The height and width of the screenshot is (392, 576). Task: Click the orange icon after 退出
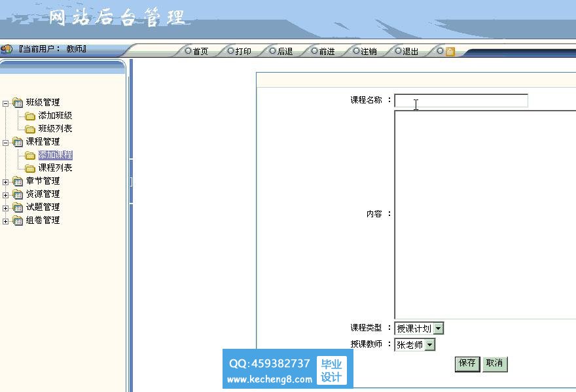tap(450, 52)
